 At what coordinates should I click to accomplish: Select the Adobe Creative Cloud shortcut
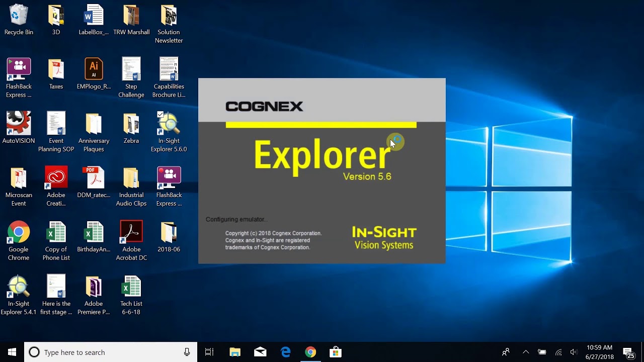point(56,178)
